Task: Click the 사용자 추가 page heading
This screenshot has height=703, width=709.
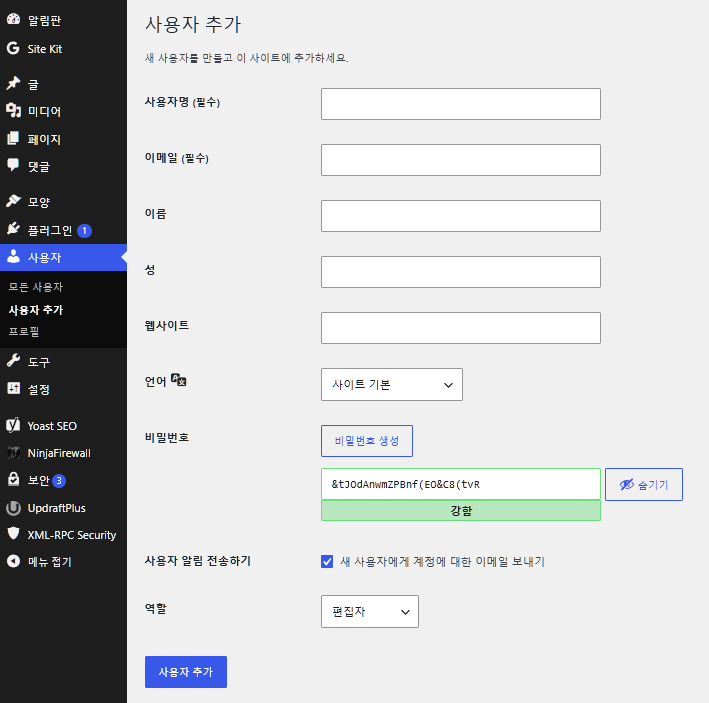Action: pos(193,24)
